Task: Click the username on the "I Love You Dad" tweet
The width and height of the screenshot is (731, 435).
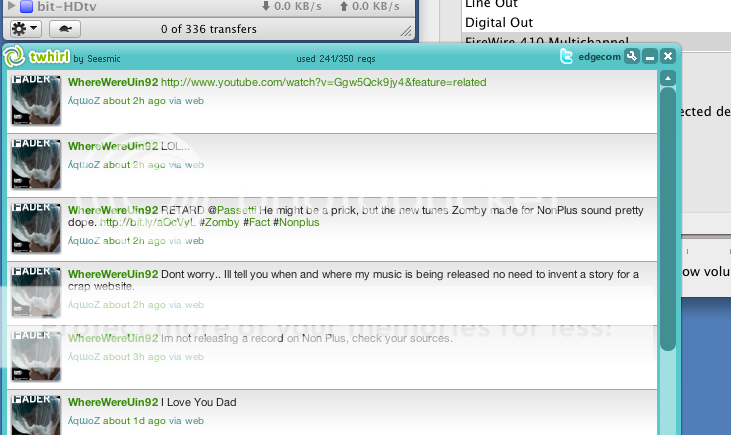Action: 113,402
